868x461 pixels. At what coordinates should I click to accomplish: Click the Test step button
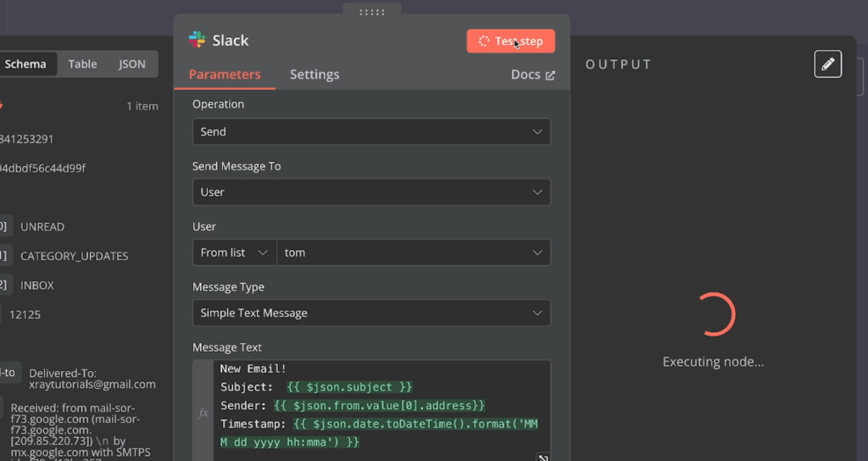point(510,41)
